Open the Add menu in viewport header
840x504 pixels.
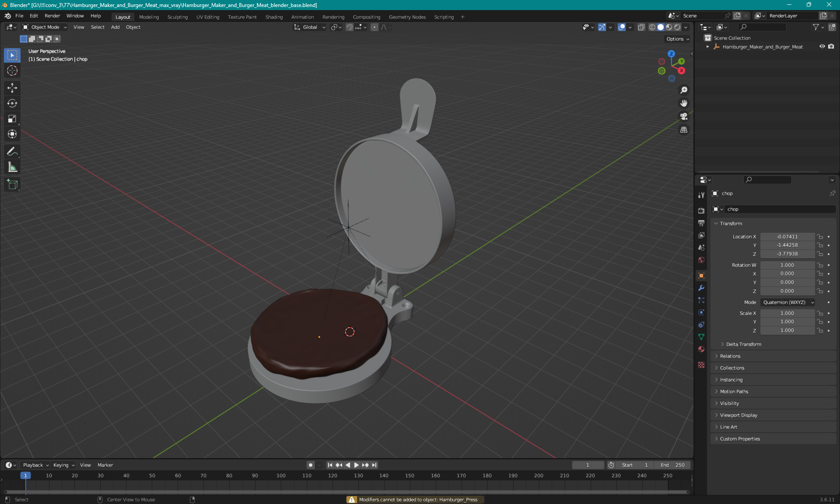coord(115,27)
